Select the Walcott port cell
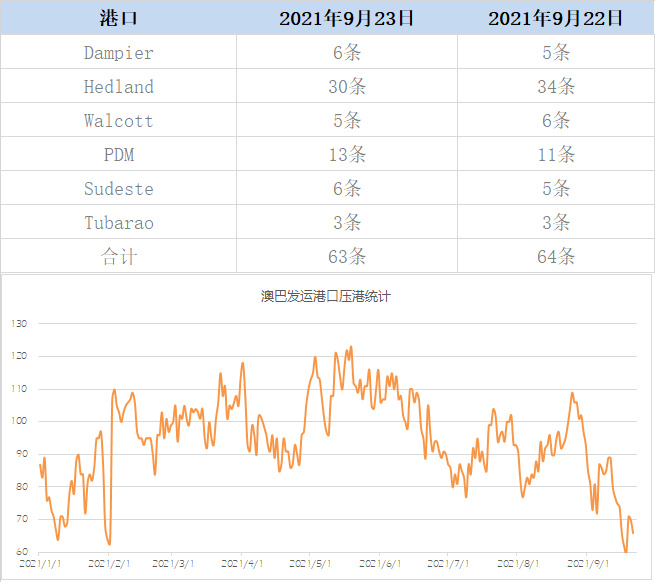This screenshot has height=582, width=655. [119, 121]
